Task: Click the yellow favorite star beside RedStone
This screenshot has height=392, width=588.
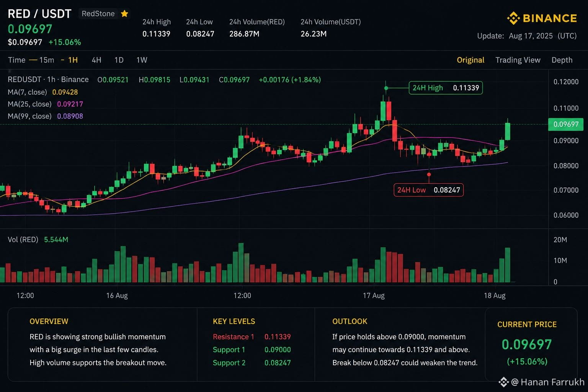Action: 124,14
